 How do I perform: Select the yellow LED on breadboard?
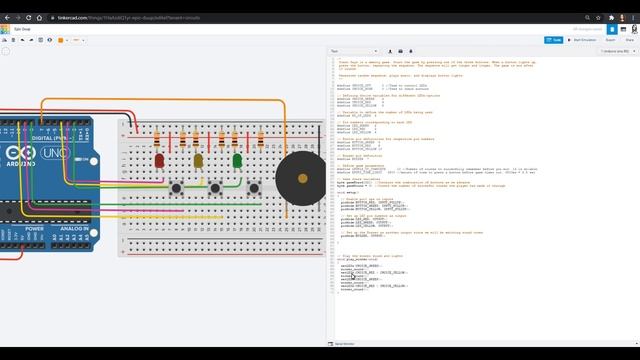[198, 162]
